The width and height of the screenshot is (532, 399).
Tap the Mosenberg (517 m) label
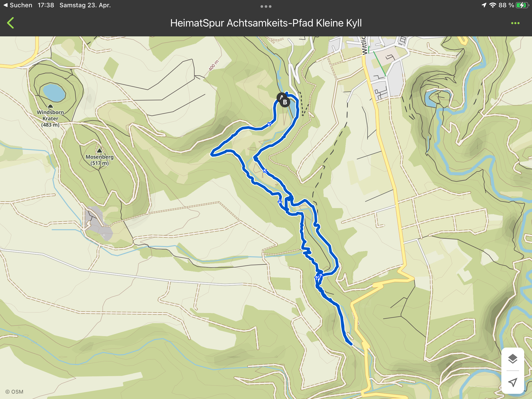[99, 160]
